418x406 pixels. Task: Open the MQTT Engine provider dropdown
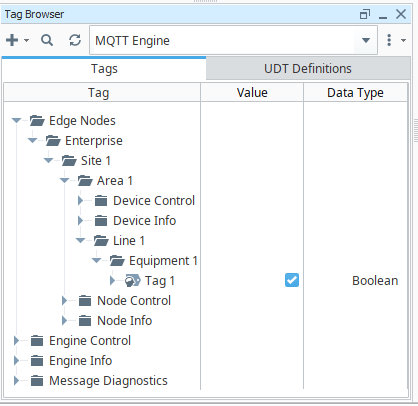pos(366,40)
